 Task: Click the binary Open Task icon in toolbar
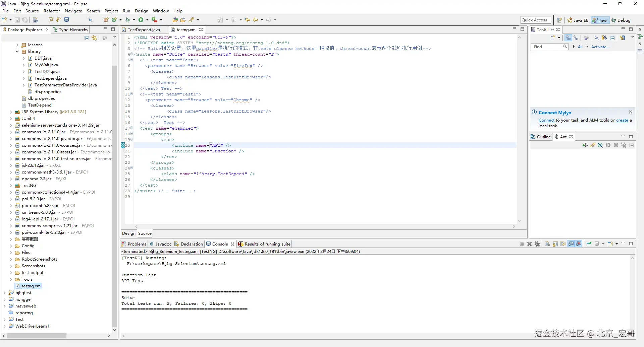(35, 20)
